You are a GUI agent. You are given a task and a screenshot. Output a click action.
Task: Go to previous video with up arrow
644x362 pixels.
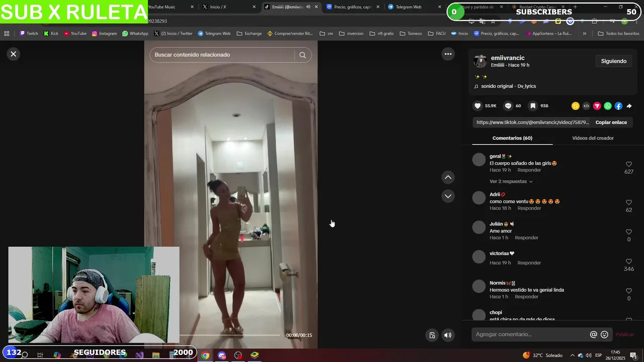[448, 177]
